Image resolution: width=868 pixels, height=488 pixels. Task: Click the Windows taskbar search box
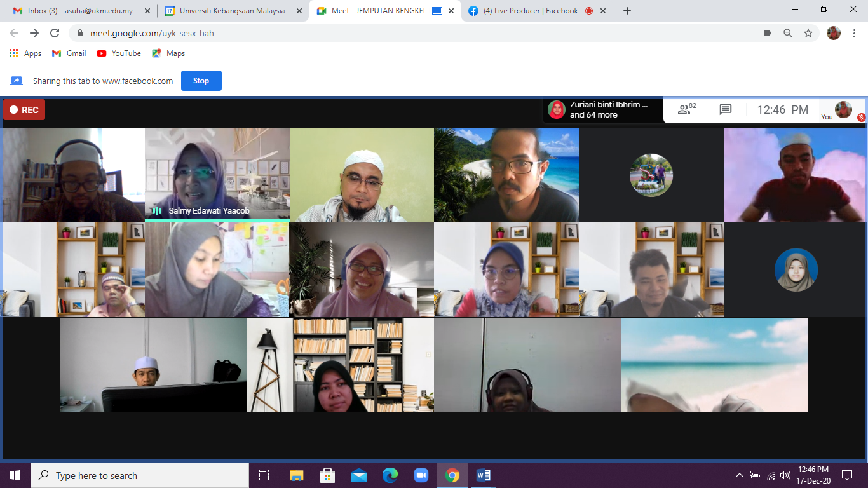140,475
